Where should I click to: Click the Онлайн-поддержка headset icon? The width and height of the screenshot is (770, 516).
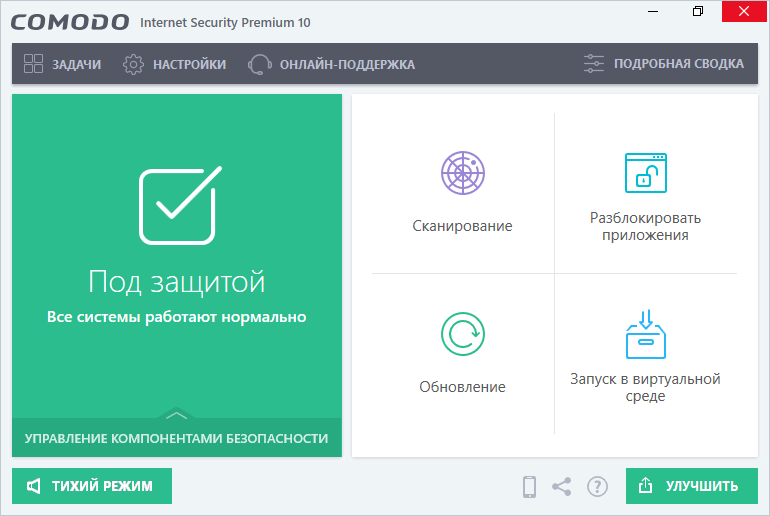[x=260, y=64]
